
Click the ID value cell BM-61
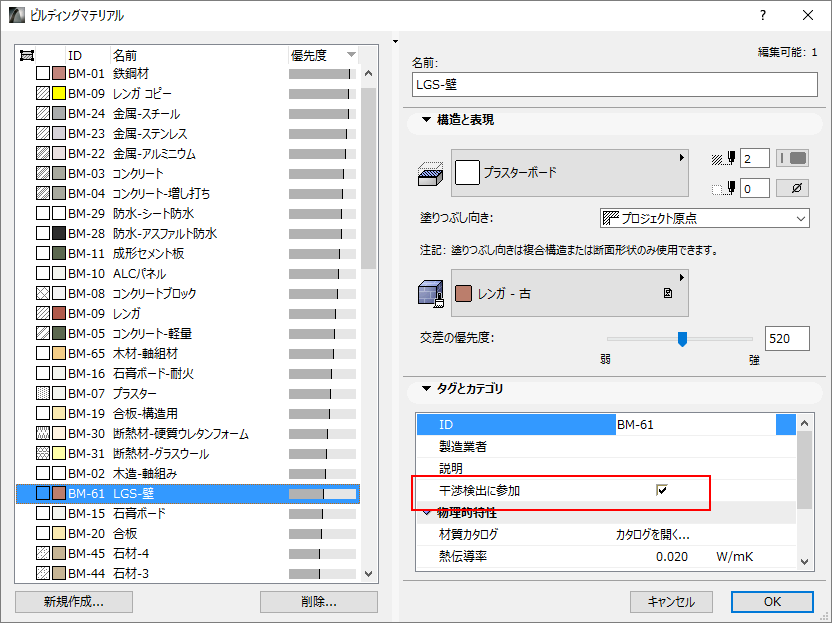click(696, 425)
